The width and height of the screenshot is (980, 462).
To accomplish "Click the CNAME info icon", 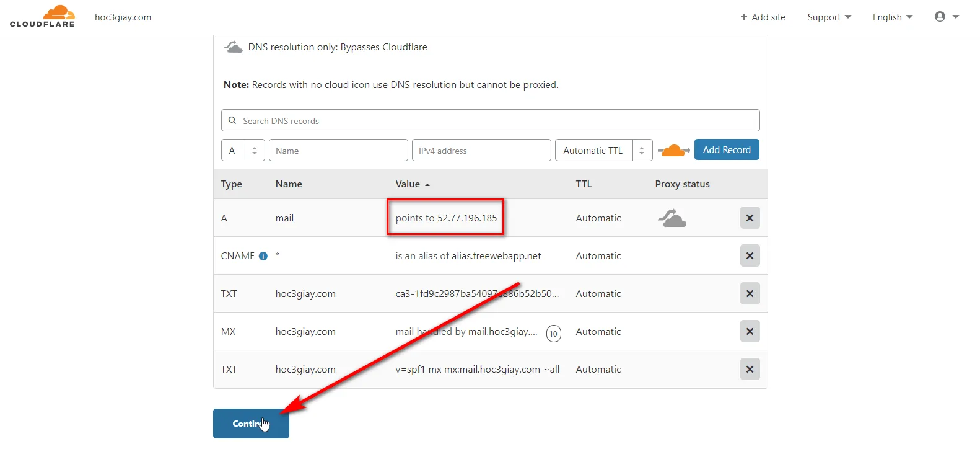I will (263, 256).
